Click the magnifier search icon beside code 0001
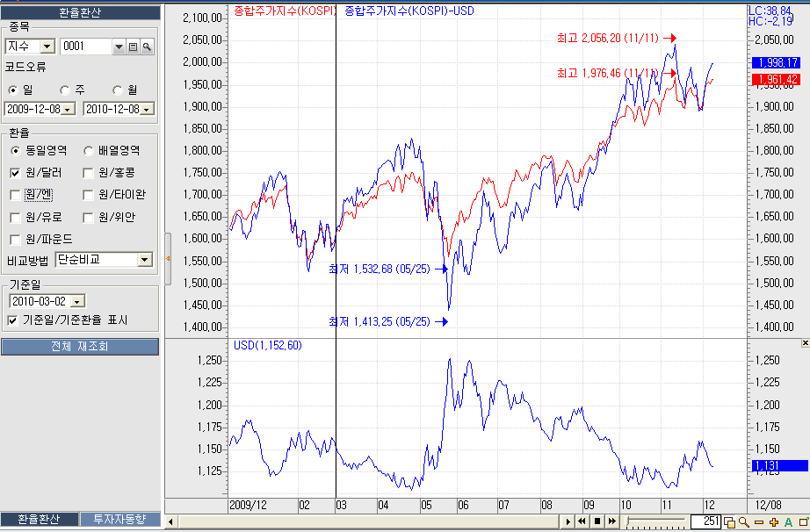Viewport: 810px width, 532px height. pos(147,47)
